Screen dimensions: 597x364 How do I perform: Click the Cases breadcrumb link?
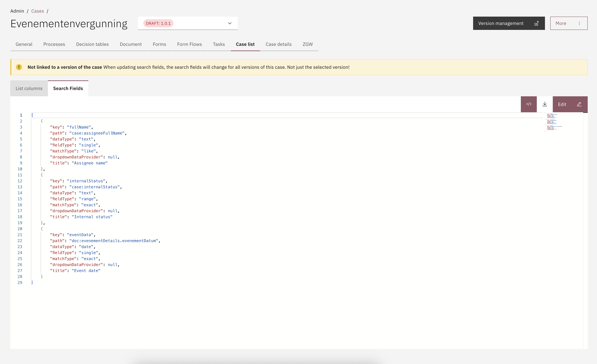pyautogui.click(x=37, y=11)
